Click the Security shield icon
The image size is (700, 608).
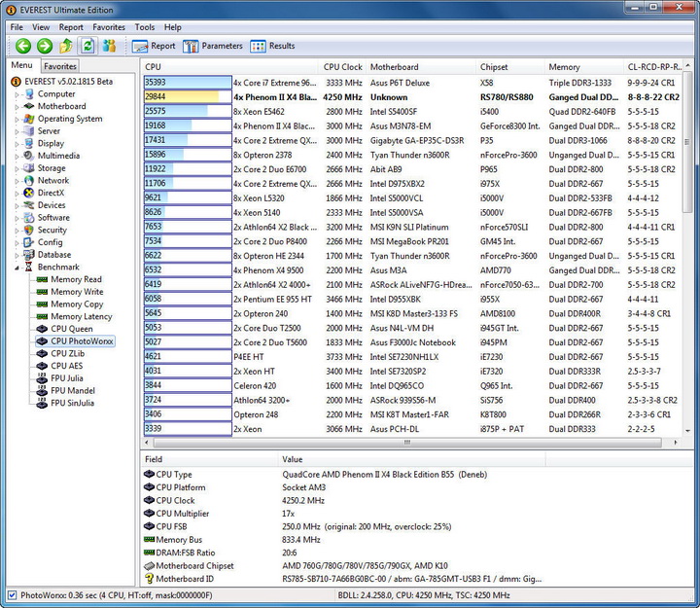[x=29, y=230]
